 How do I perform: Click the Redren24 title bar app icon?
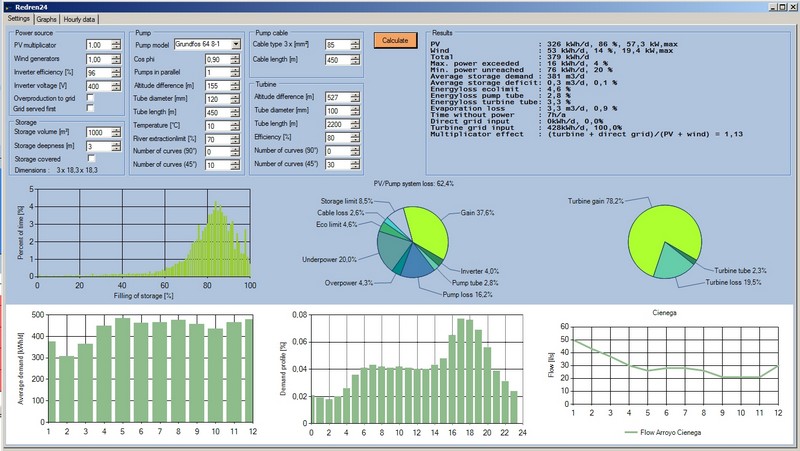[7, 6]
